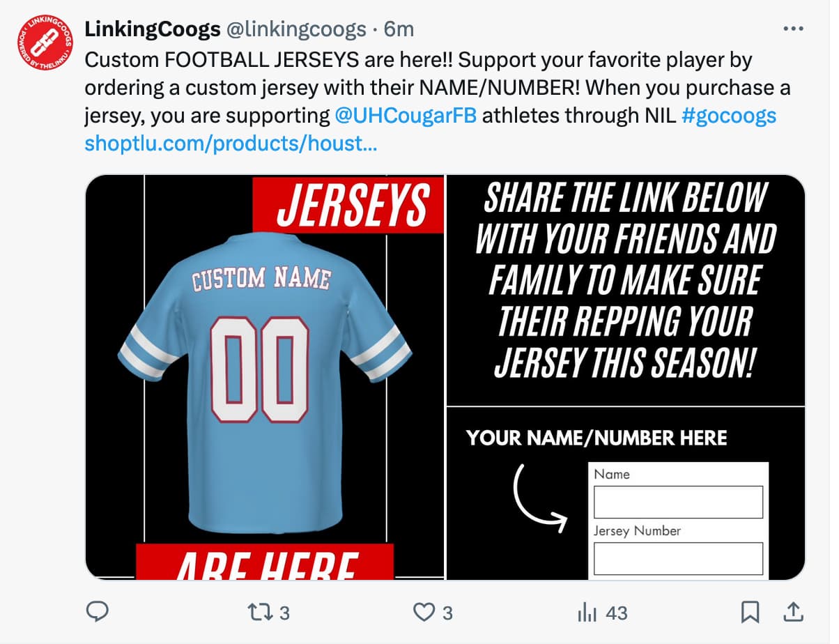Open the share-the-link black image
839x644 pixels.
pyautogui.click(x=625, y=289)
